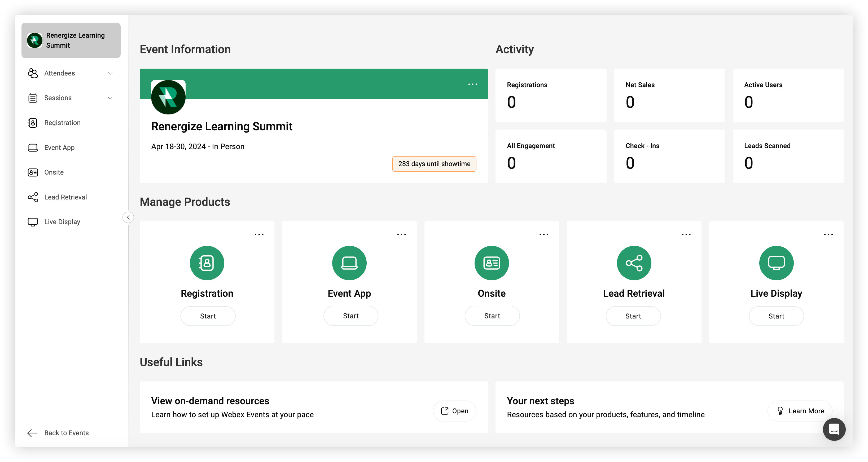Screen dimensions: 868x462
Task: Select Attendees in the sidebar menu
Action: pyautogui.click(x=71, y=73)
